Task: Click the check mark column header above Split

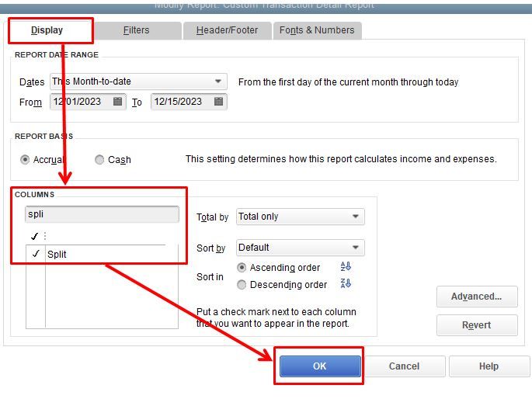Action: 35,236
